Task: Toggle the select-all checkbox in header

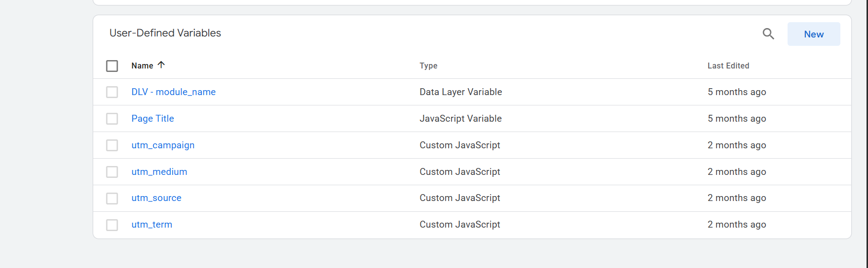Action: (112, 66)
